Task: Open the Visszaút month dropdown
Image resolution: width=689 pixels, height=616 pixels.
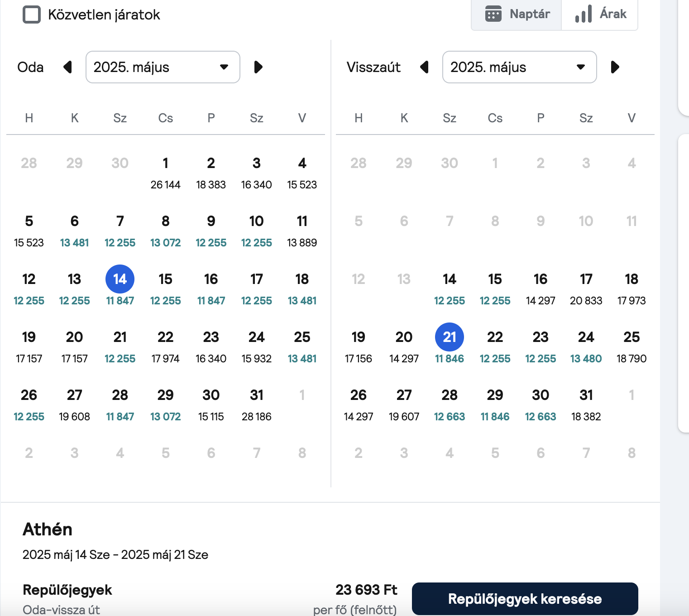Action: click(x=520, y=67)
